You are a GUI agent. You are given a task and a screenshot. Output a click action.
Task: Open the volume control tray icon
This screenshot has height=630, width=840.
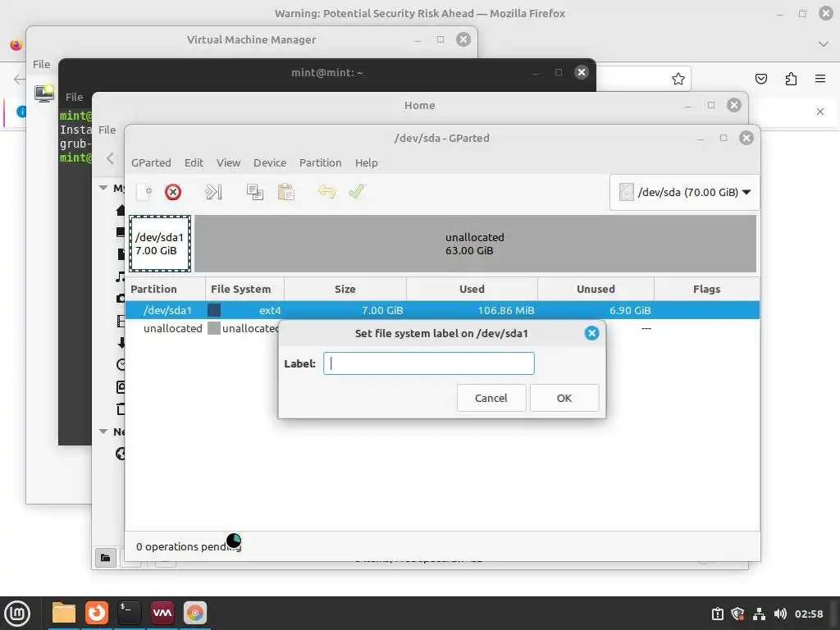[x=780, y=614]
